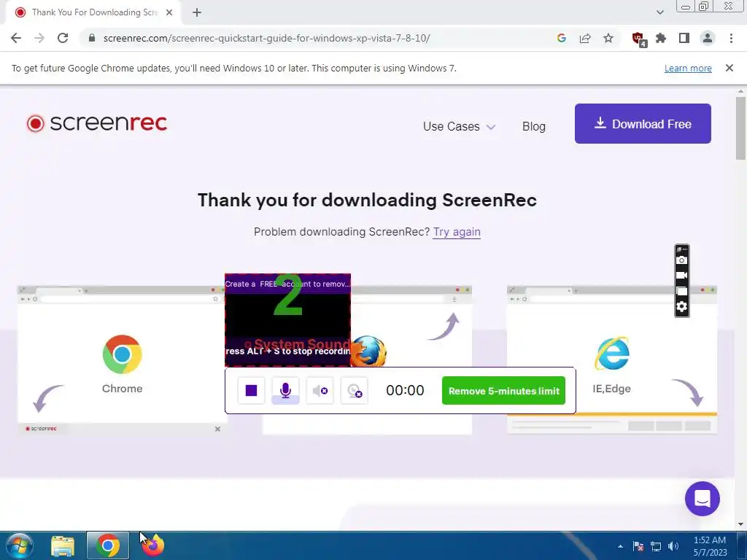Open the Extensions puzzle icon
747x560 pixels.
661,38
